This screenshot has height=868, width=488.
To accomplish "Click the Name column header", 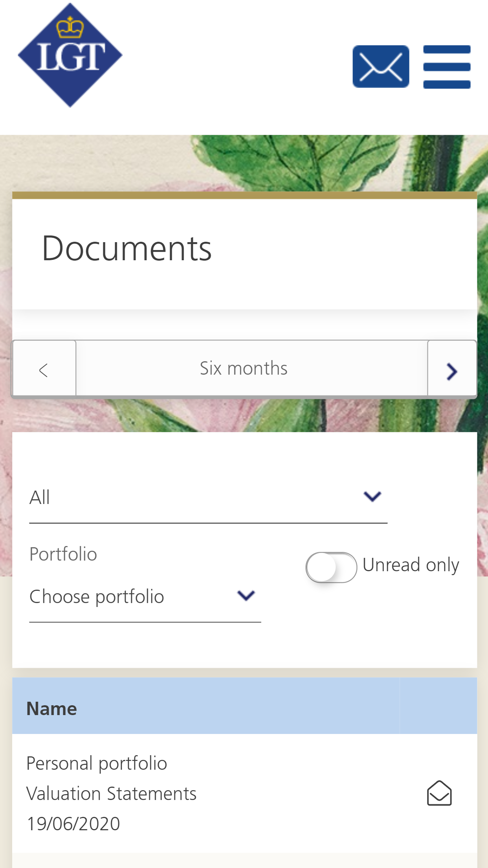I will [52, 708].
